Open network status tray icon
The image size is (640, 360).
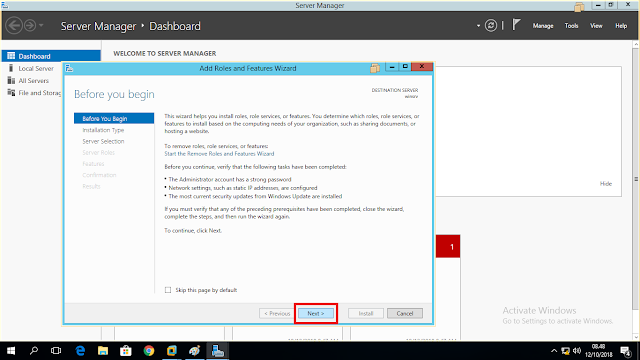click(565, 351)
